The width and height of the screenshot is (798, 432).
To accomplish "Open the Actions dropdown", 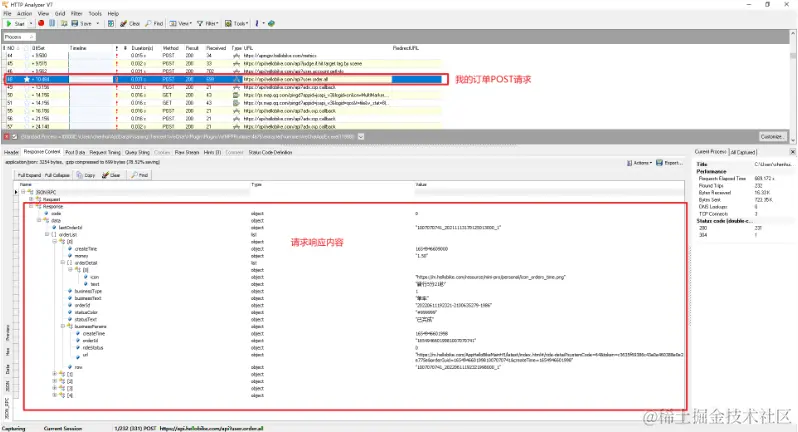I will 639,163.
